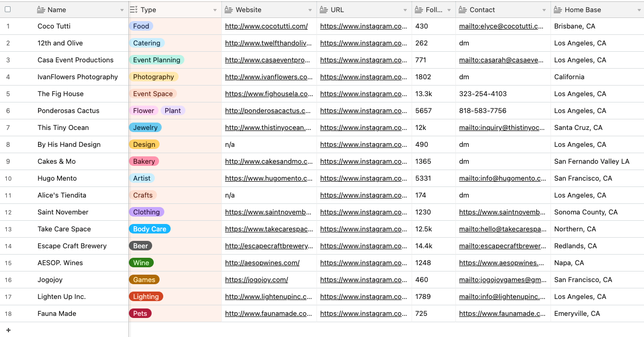Select the Napa, CA home base cell
Screen dimensions: 644x337
point(598,263)
